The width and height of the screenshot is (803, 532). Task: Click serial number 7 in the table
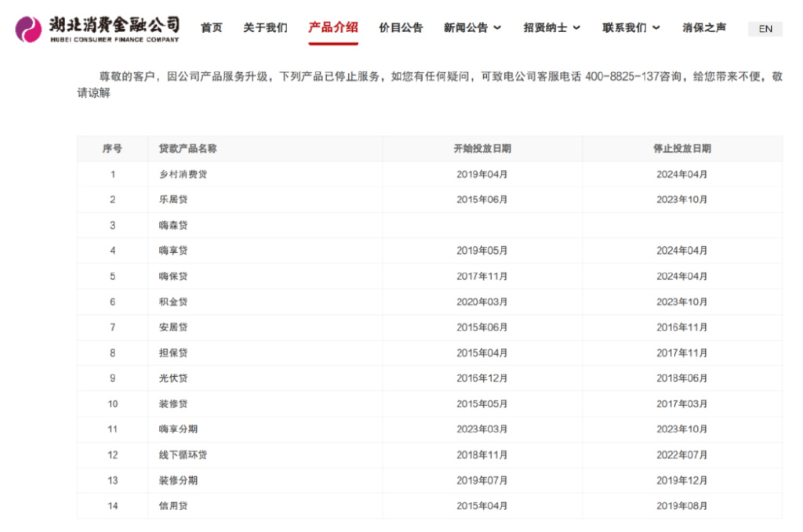pyautogui.click(x=113, y=328)
